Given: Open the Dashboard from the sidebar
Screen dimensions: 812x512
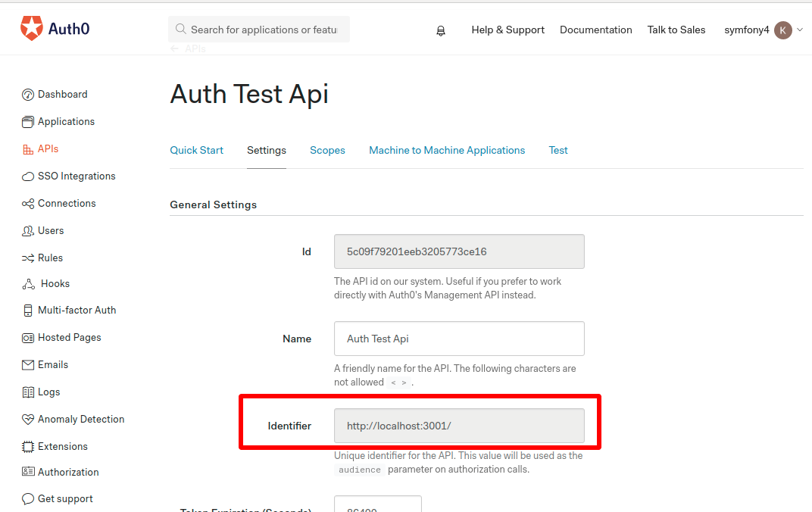Looking at the screenshot, I should [x=61, y=94].
